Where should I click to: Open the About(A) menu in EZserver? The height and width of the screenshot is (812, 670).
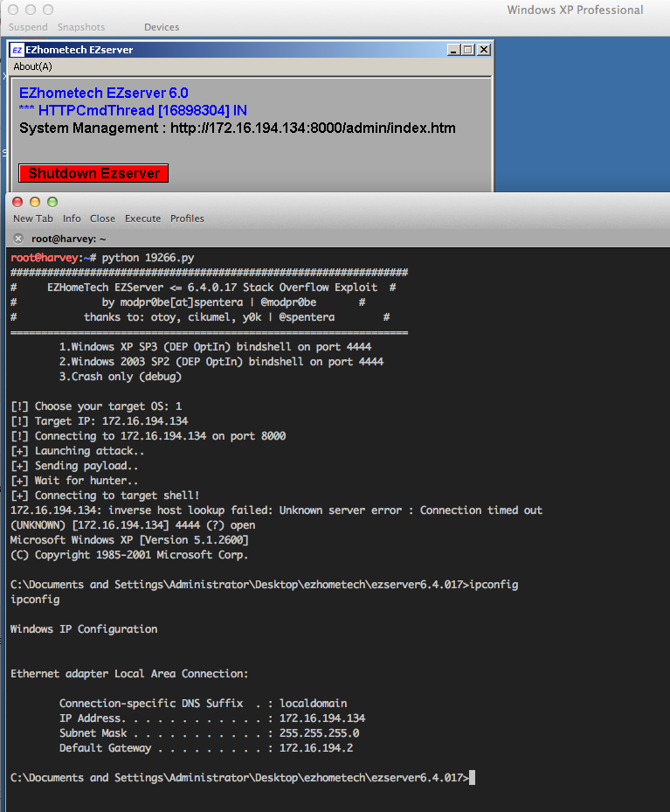point(32,66)
